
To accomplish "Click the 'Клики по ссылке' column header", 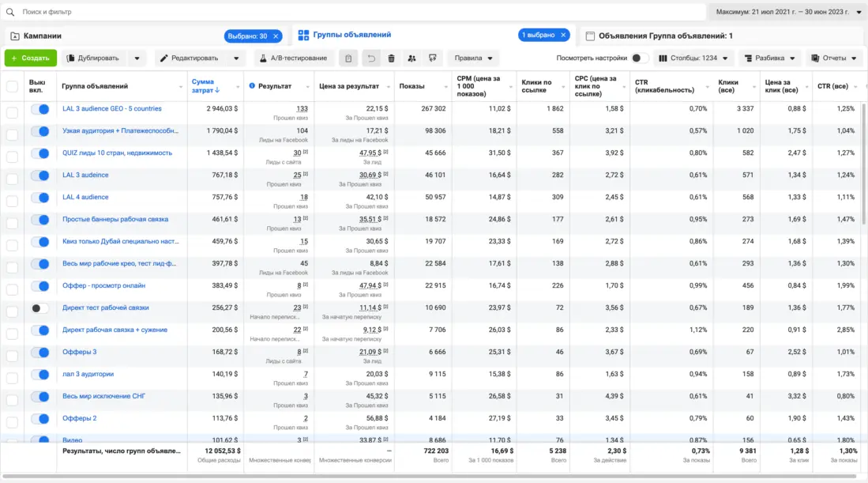I will click(x=536, y=86).
